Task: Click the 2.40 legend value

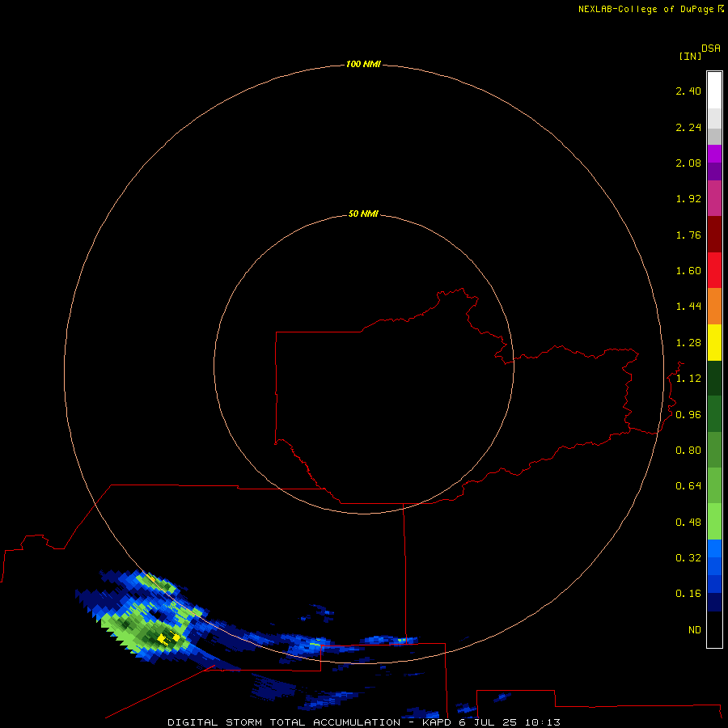Action: (x=688, y=91)
